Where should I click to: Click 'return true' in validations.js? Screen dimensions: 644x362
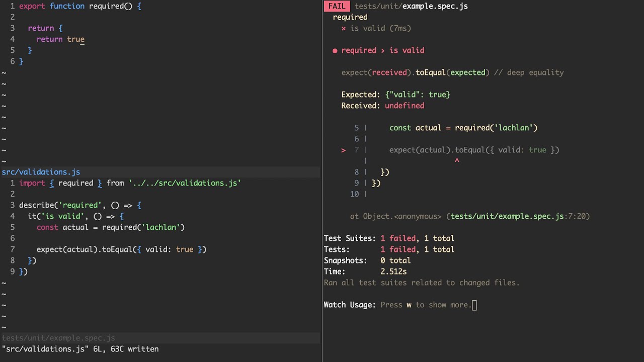point(60,39)
